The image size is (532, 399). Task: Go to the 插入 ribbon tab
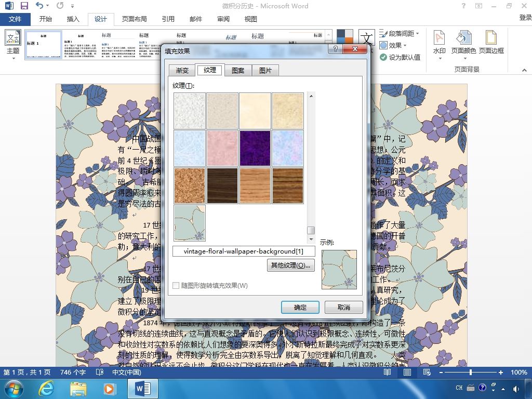(x=73, y=19)
